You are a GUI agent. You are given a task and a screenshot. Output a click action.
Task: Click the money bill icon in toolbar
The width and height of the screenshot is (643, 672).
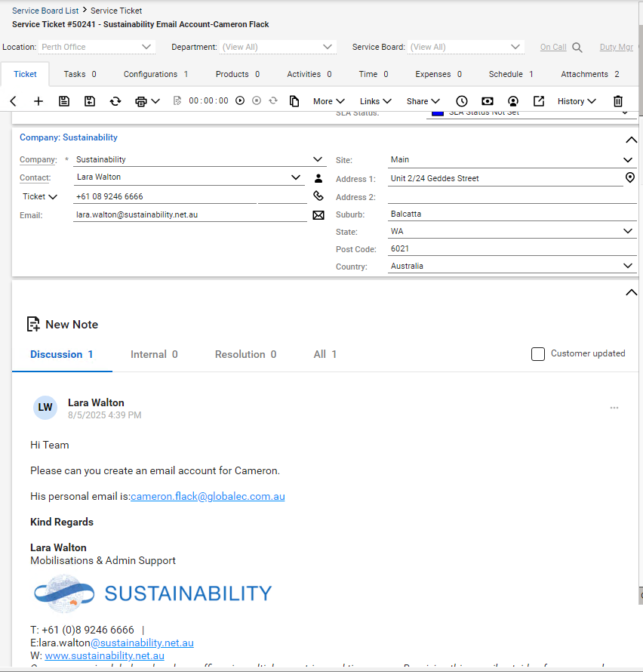coord(488,101)
